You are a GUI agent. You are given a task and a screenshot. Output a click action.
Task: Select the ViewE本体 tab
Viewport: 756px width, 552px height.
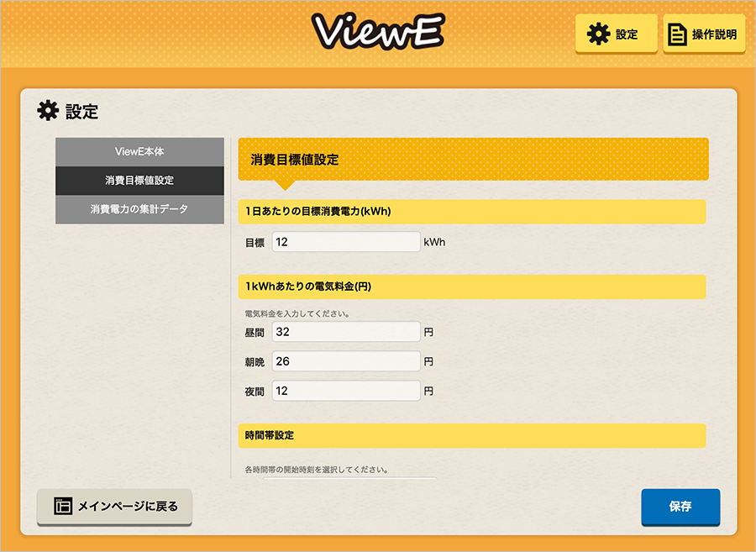(x=139, y=152)
